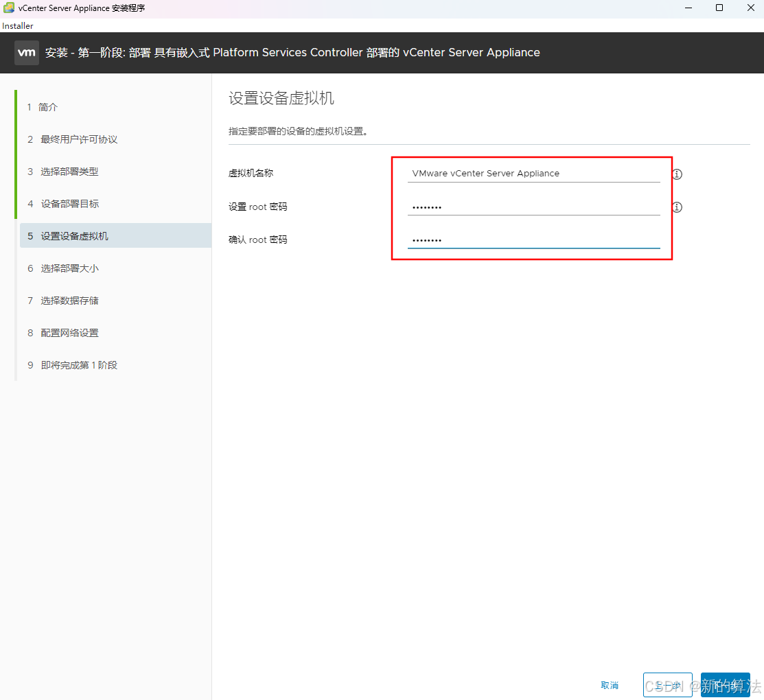Go to step 1 简介
This screenshot has width=764, height=700.
point(43,107)
